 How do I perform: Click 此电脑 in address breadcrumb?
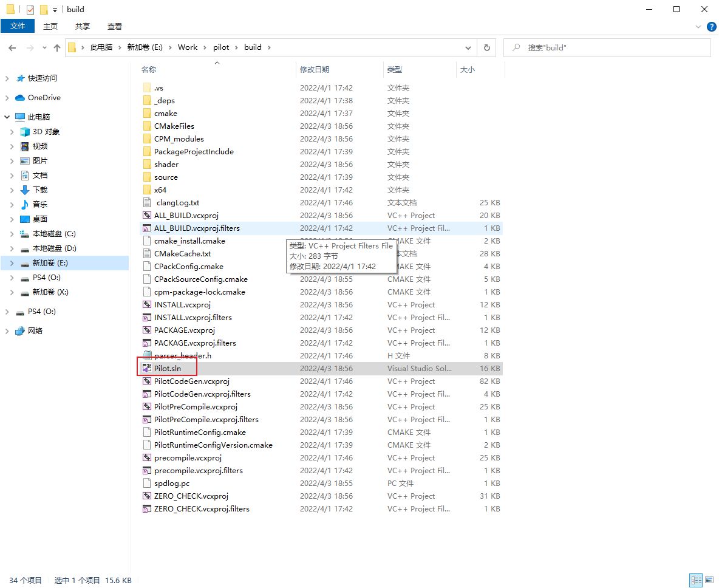click(101, 47)
